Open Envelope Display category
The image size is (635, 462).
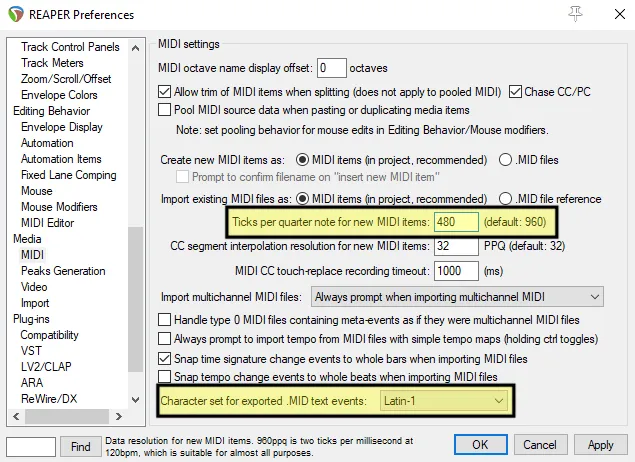62,127
